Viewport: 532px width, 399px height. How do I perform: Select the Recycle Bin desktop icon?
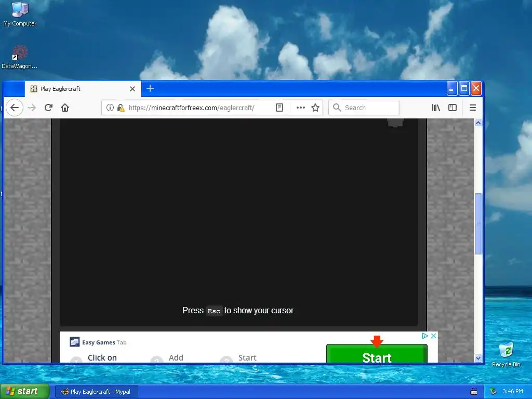506,354
